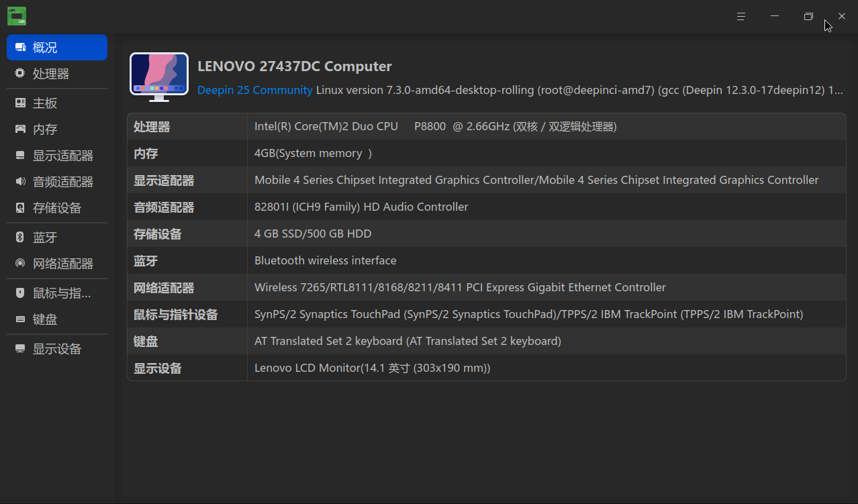858x504 pixels.
Task: Click the 蓝牙 Bluetooth icon
Action: click(x=20, y=238)
